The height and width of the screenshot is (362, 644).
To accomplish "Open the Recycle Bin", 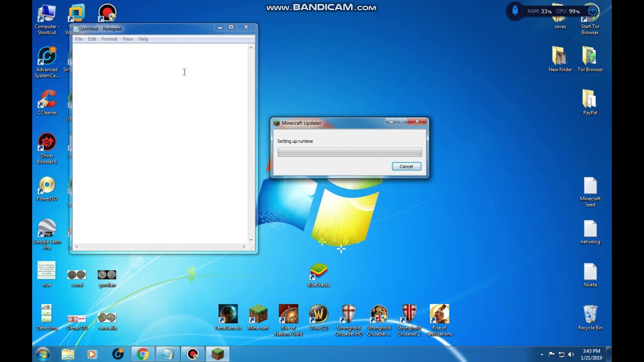I will tap(590, 317).
